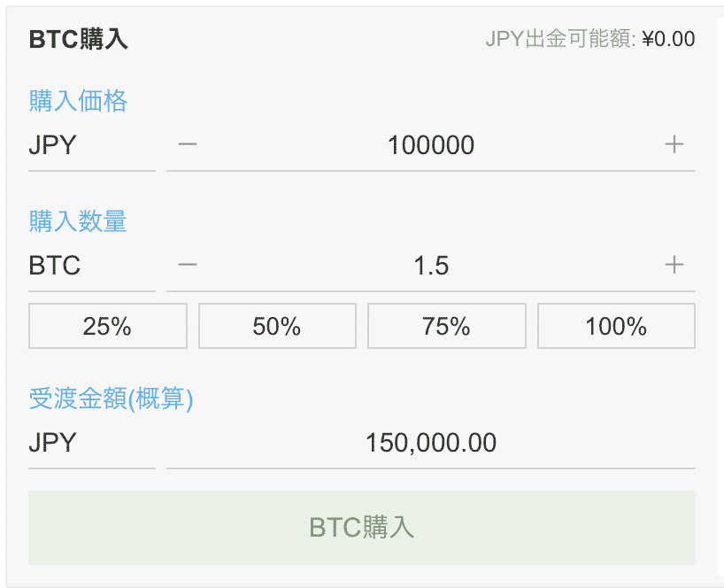Image resolution: width=724 pixels, height=588 pixels.
Task: Set quantity to 100% button
Action: [616, 327]
